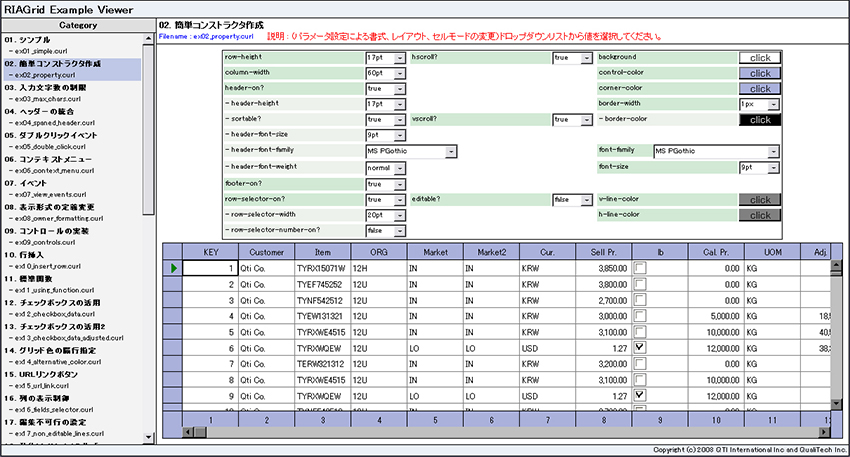The height and width of the screenshot is (457, 850).
Task: Click the black border-color swatch button
Action: 759,120
